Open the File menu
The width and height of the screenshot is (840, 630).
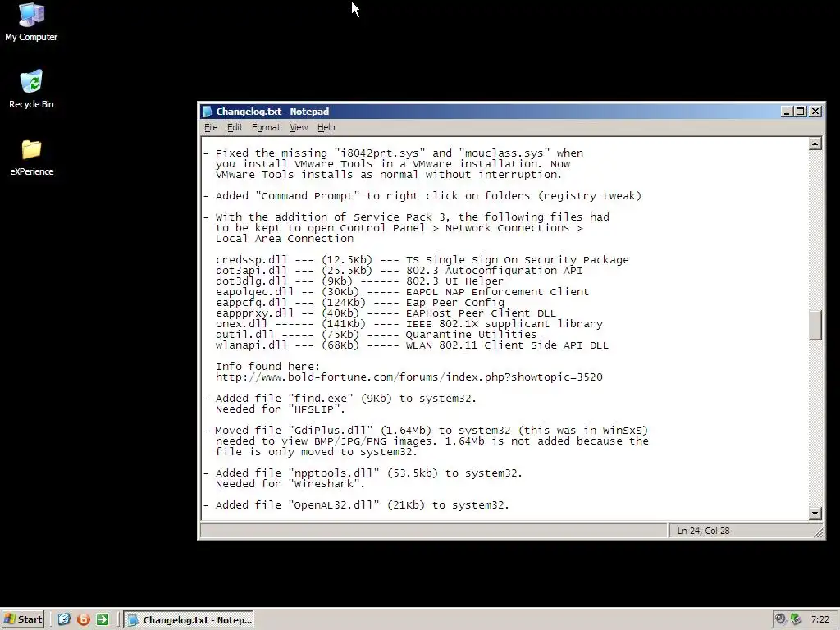(x=211, y=127)
